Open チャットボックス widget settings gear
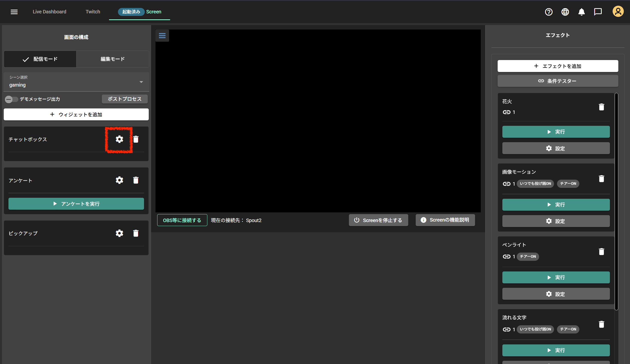630x364 pixels. [119, 139]
